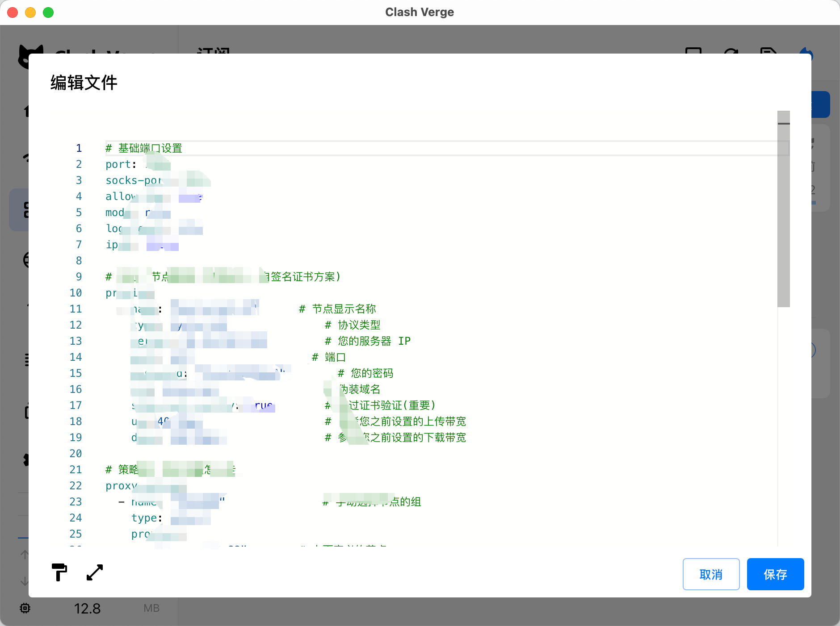Image resolution: width=840 pixels, height=626 pixels.
Task: Click the 您的服务器 IP comment text
Action: 374,341
